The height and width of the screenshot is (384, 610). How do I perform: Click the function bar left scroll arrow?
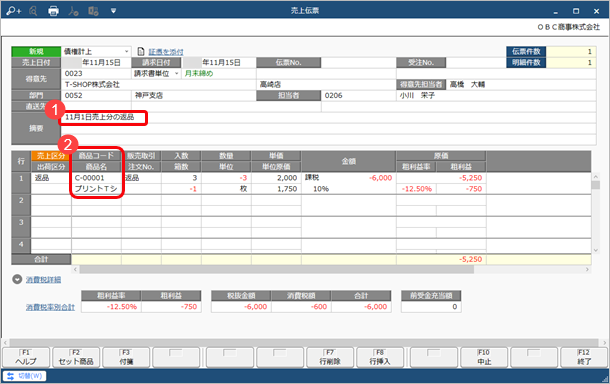5,343
